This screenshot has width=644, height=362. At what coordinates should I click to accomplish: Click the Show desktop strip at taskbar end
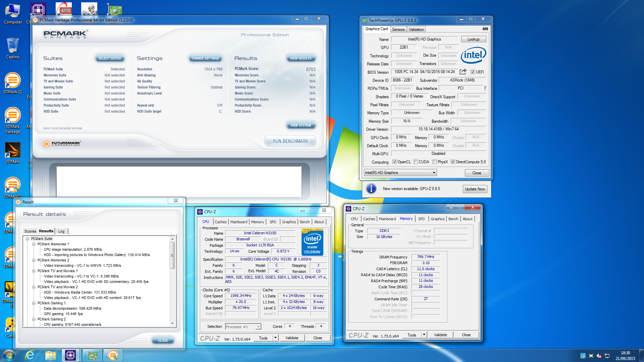point(642,355)
